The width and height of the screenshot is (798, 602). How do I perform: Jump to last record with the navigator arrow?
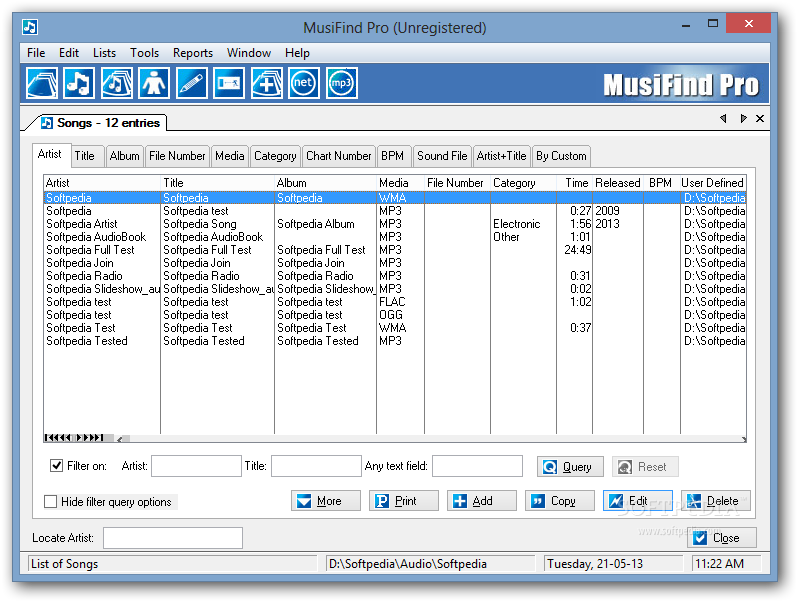[x=100, y=438]
